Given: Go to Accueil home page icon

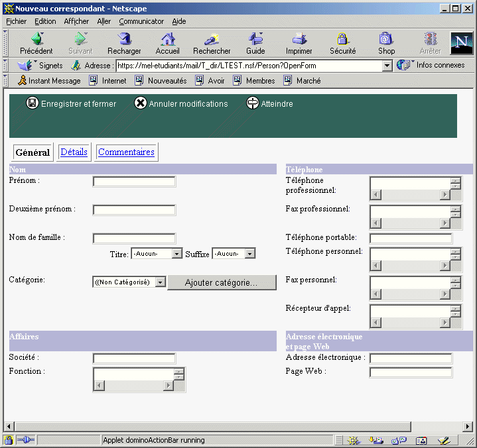Looking at the screenshot, I should pos(168,39).
